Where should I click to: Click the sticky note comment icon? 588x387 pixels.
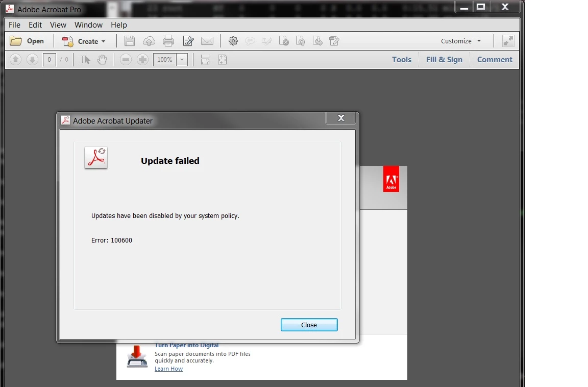[x=250, y=41]
